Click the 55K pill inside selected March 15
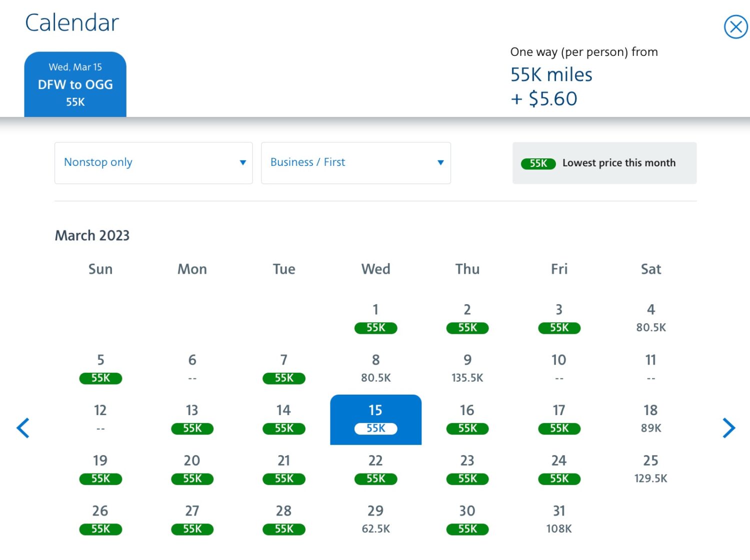This screenshot has height=560, width=750. click(x=375, y=429)
